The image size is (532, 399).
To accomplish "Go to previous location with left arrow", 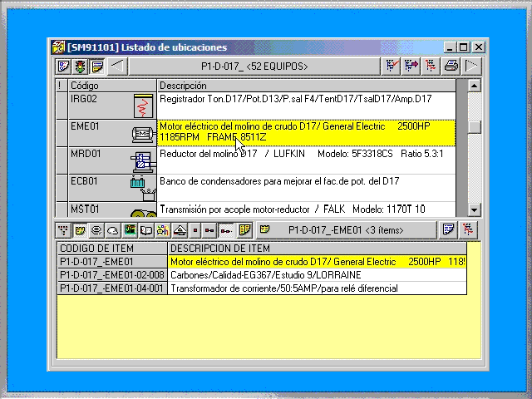I will tap(118, 66).
